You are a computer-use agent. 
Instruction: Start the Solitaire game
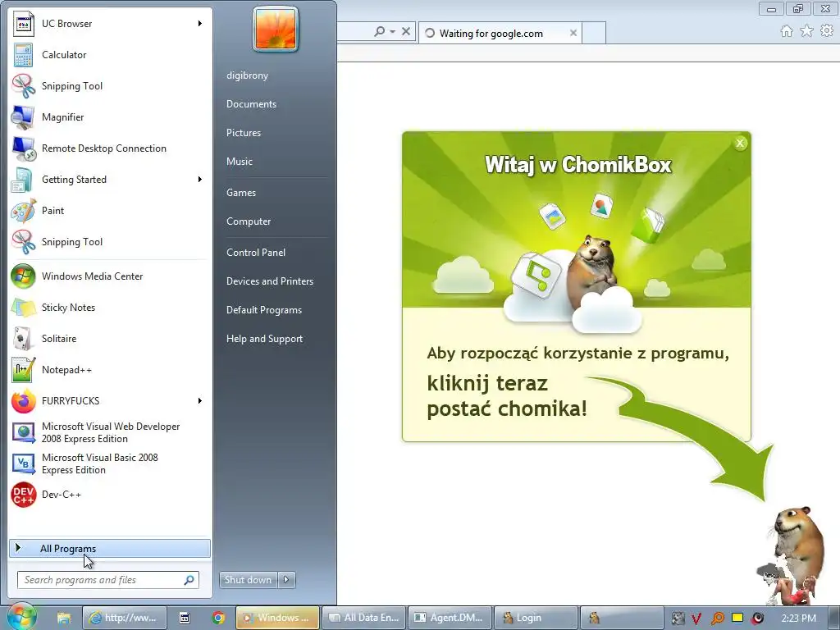110,339
